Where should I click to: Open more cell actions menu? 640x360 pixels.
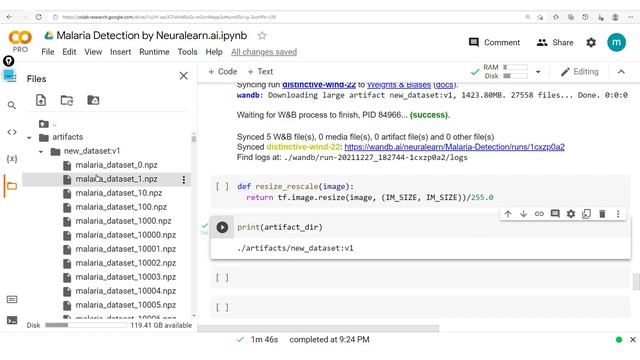pyautogui.click(x=618, y=214)
